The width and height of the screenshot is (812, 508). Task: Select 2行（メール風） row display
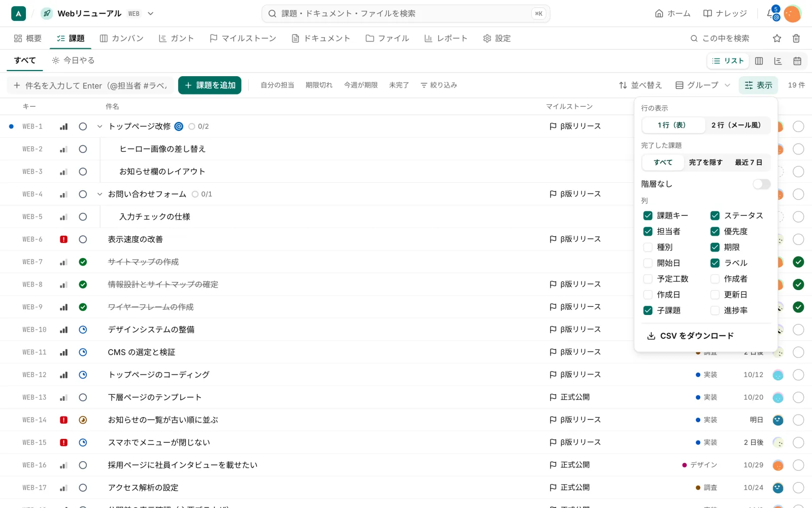click(x=737, y=125)
